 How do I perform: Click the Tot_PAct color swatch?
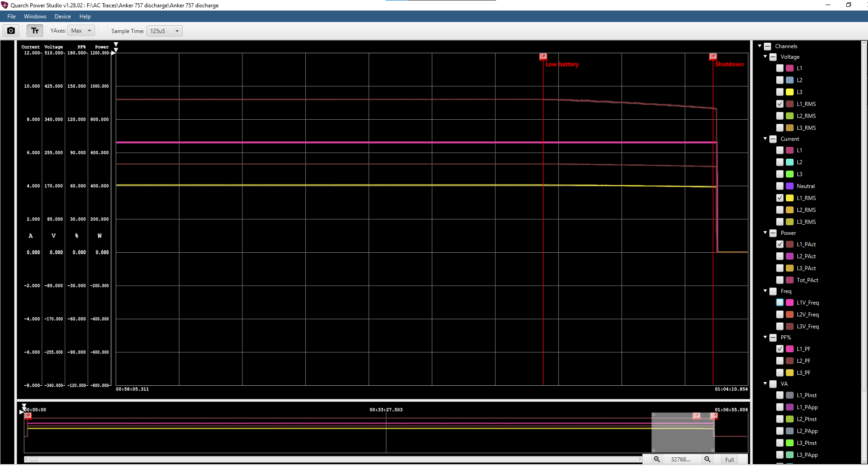point(790,280)
